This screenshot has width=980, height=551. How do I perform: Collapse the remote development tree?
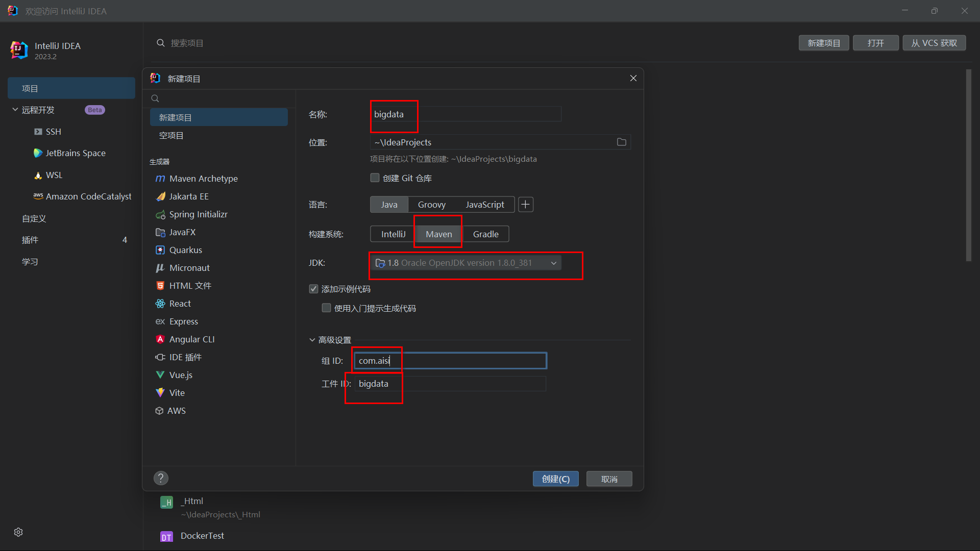pos(15,110)
